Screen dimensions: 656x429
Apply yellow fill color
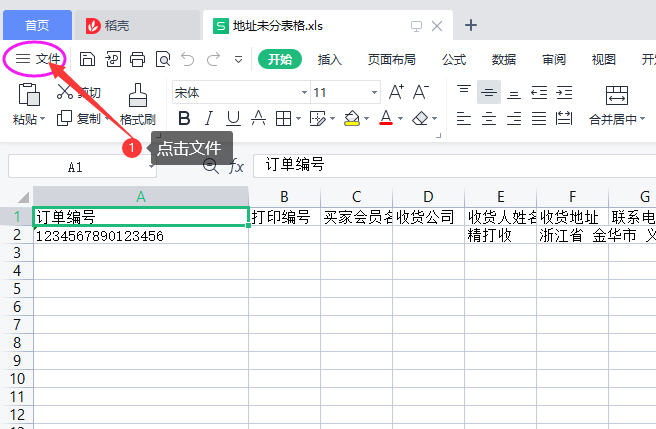(352, 118)
